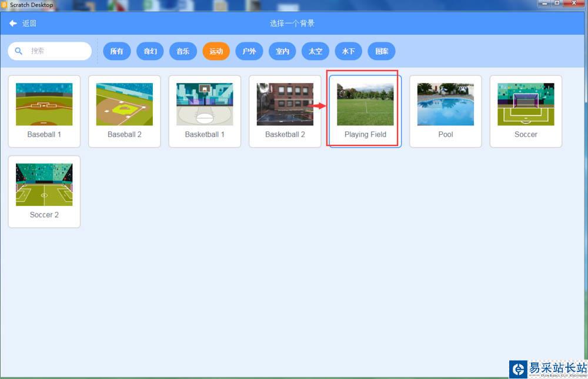Filter backdrops by 水下 category

pyautogui.click(x=348, y=51)
